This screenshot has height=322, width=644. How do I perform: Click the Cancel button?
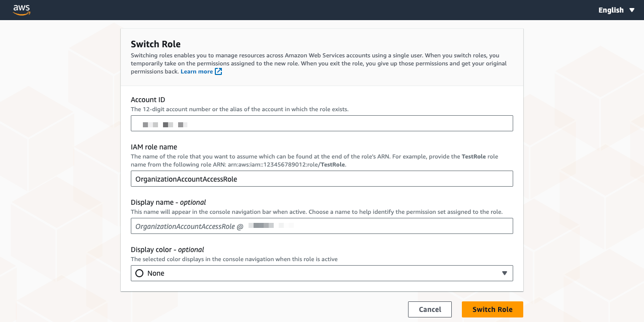[430, 309]
